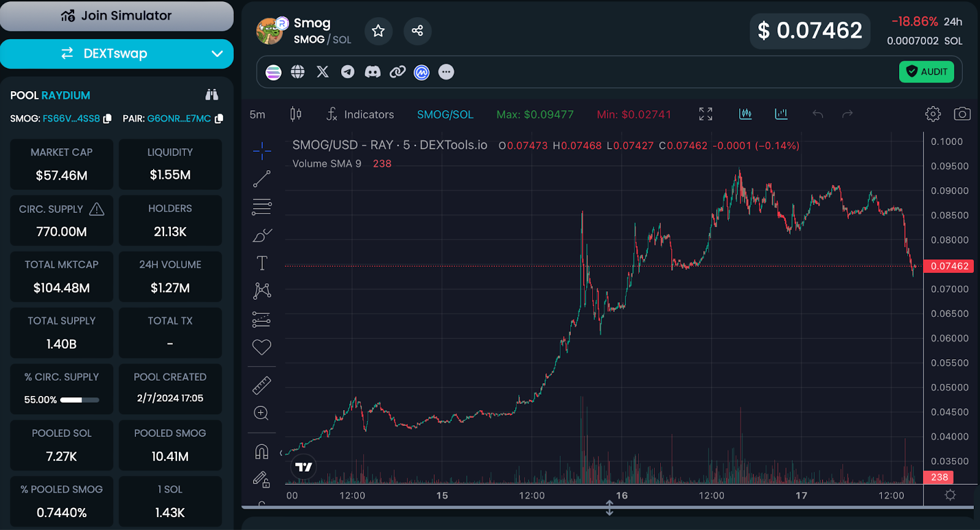Viewport: 980px width, 530px height.
Task: Select the patterns tool
Action: 262,291
